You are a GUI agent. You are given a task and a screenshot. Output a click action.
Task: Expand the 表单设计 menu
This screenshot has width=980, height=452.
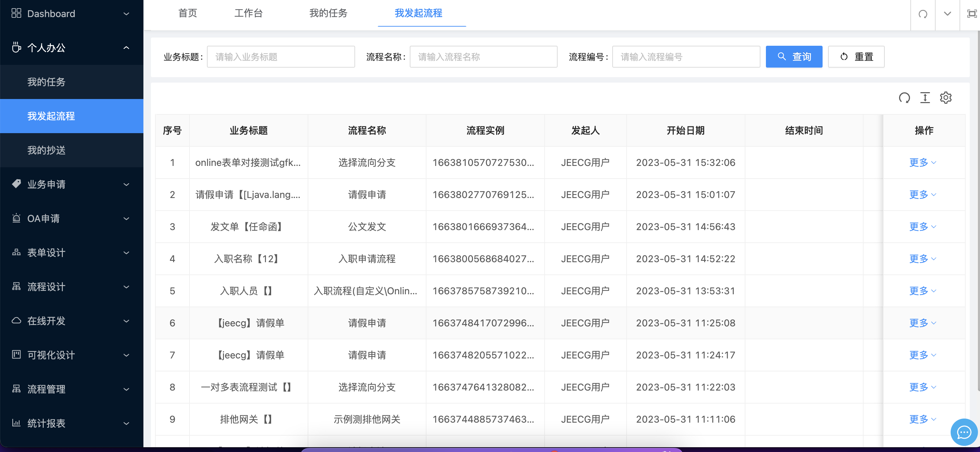click(x=126, y=253)
